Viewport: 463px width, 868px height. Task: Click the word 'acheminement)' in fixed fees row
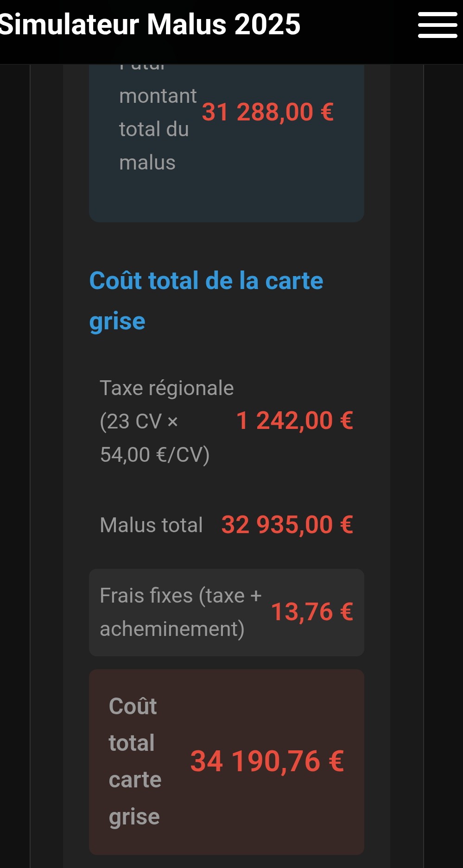pyautogui.click(x=172, y=629)
